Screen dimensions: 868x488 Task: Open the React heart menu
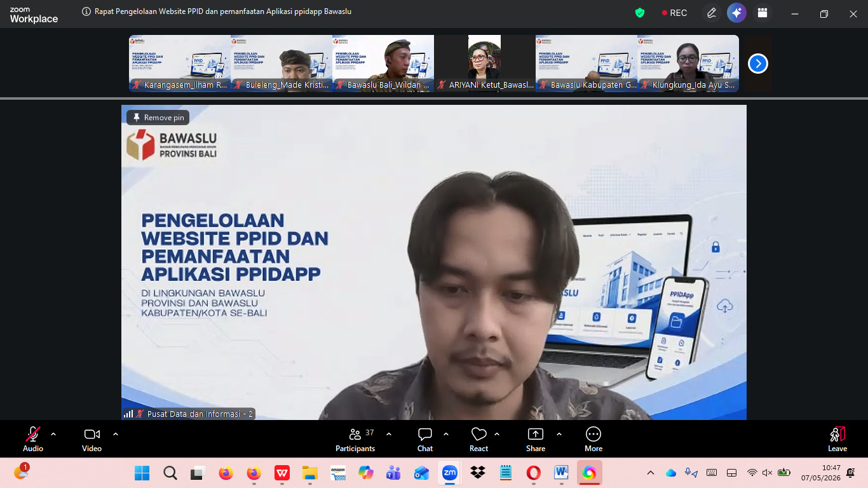click(x=478, y=439)
